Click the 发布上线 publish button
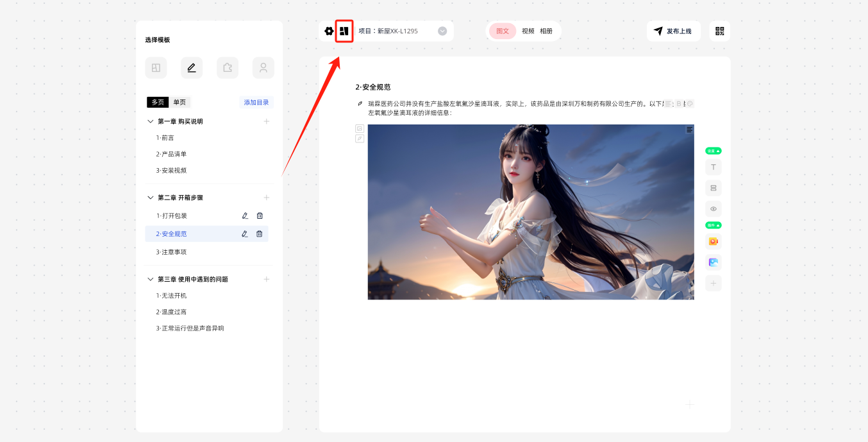This screenshot has height=442, width=868. tap(673, 31)
